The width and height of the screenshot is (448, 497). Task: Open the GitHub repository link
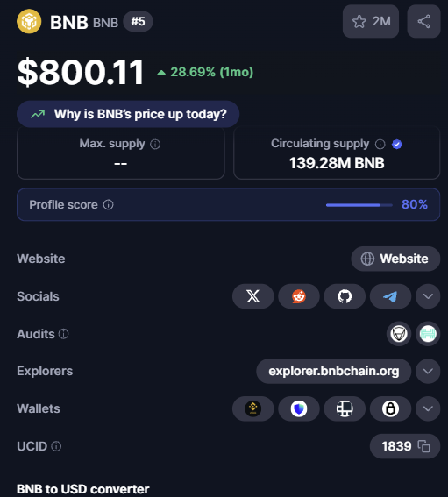click(x=345, y=296)
